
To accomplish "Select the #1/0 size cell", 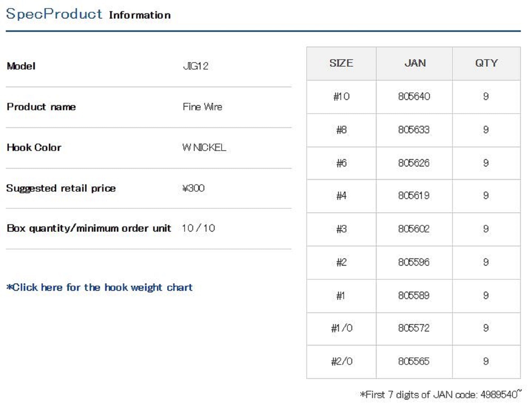I will pos(342,328).
